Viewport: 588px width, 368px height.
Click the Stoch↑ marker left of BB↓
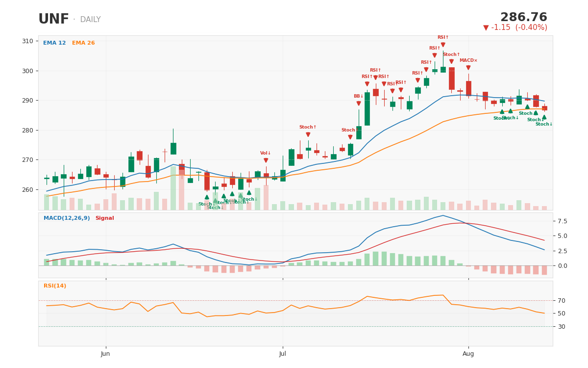click(350, 137)
